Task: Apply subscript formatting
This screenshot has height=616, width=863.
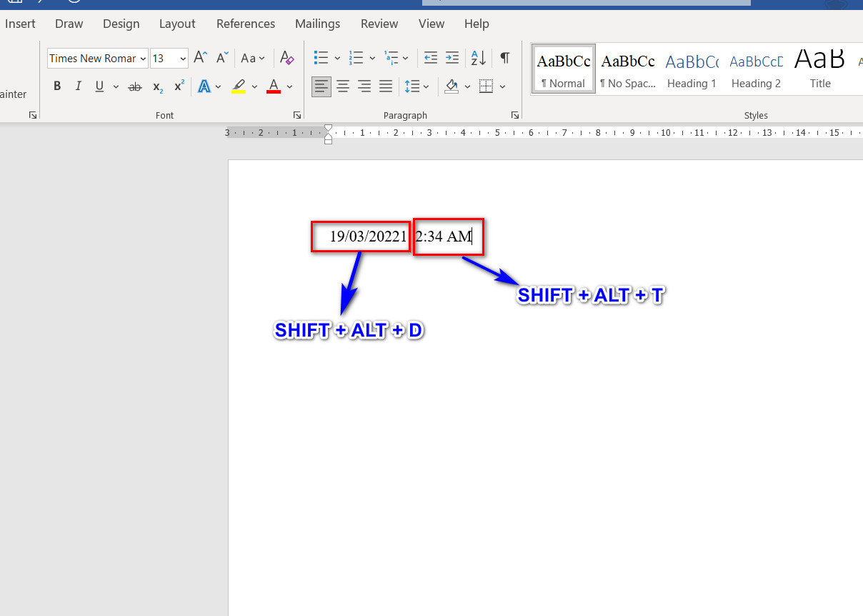Action: point(157,86)
